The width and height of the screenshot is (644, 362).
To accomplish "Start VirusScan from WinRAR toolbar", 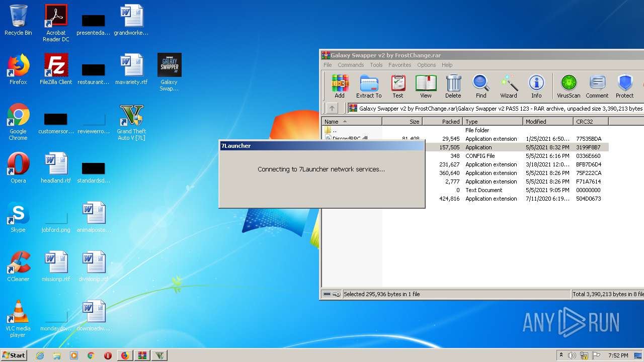I will [569, 86].
